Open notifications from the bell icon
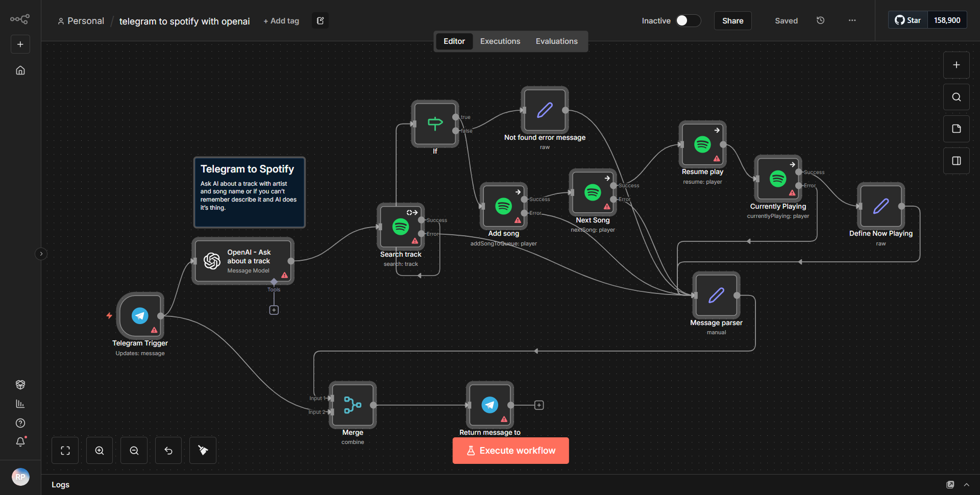980x495 pixels. [x=20, y=442]
